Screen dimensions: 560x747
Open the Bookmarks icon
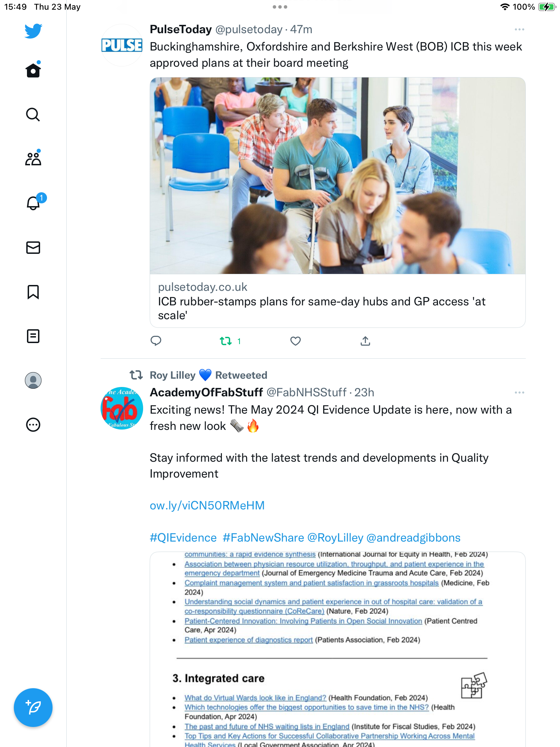[33, 292]
